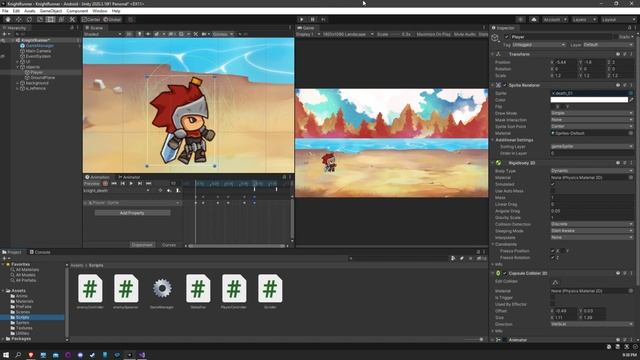This screenshot has width=640, height=360.
Task: Select the Hand tool in Unity toolbar
Action: [x=8, y=20]
